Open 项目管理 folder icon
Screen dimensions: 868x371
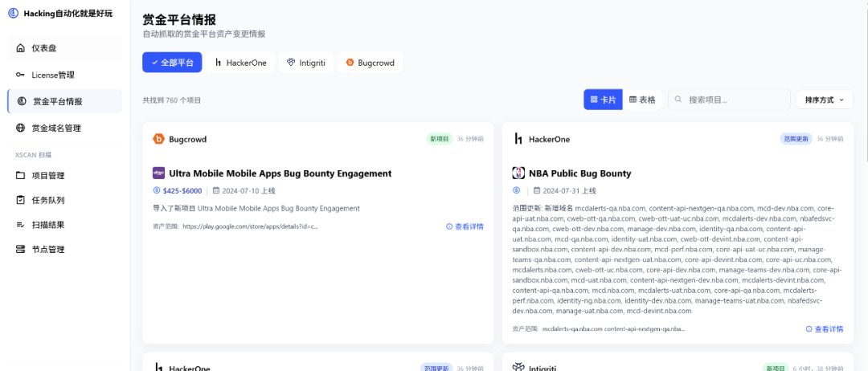[x=20, y=176]
